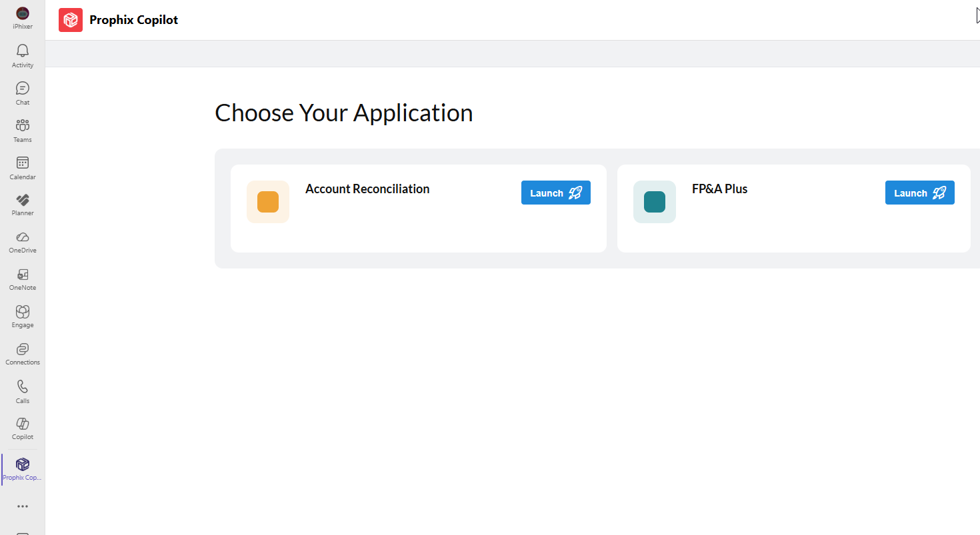Click the iPhixer profile avatar
Viewport: 980px width, 535px height.
point(23,13)
